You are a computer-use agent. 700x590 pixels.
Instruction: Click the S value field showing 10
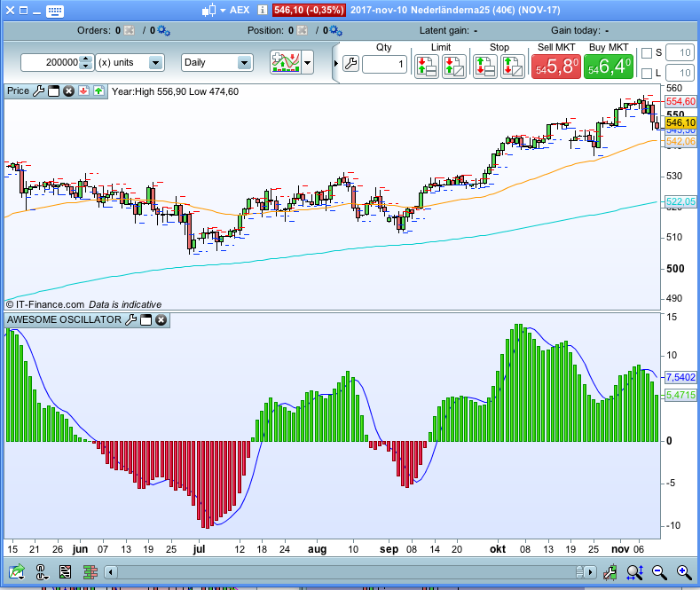(680, 52)
